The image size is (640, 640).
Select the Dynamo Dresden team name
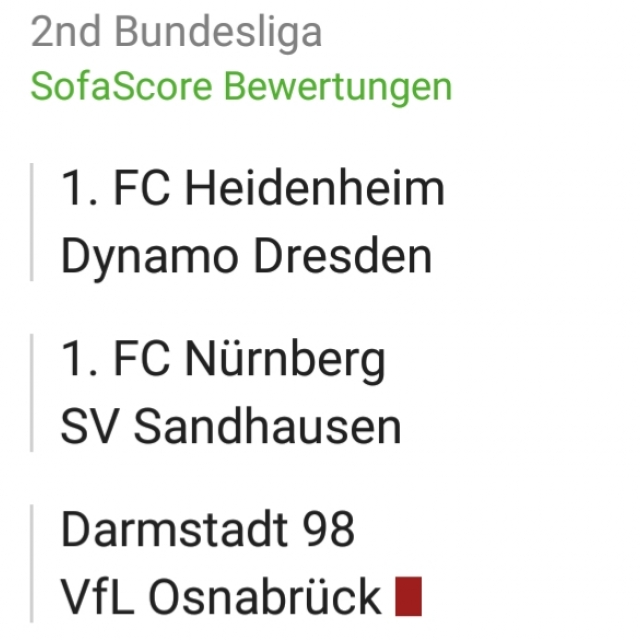coord(246,257)
